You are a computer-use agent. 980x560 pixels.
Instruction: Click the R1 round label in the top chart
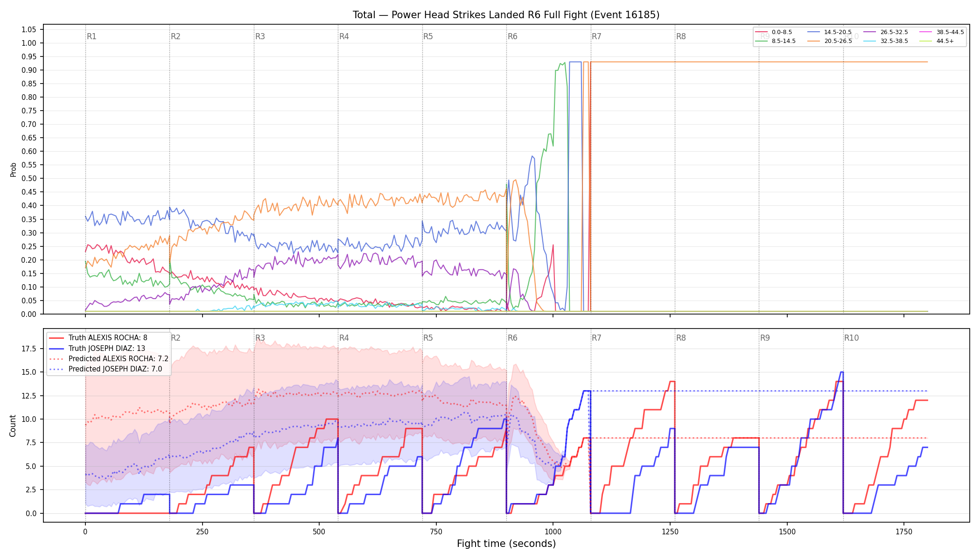[91, 36]
